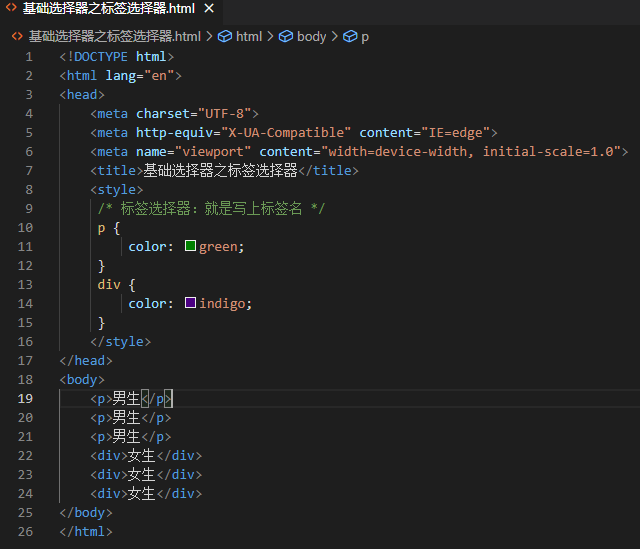Click the color property on line 14

pos(147,304)
